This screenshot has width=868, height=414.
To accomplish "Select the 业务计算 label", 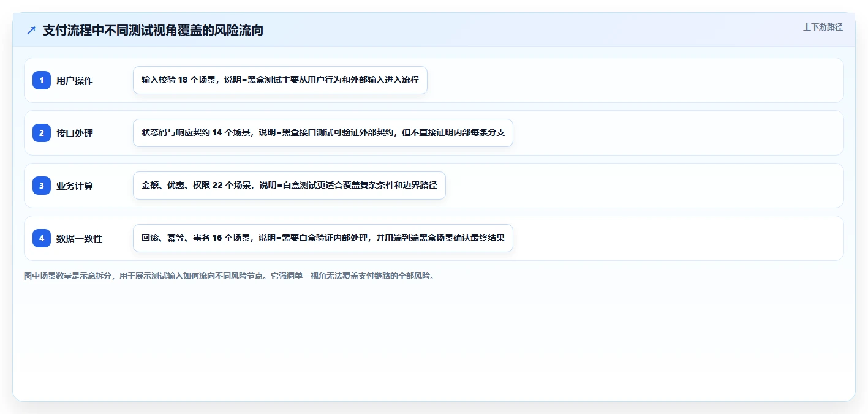I will pos(75,186).
